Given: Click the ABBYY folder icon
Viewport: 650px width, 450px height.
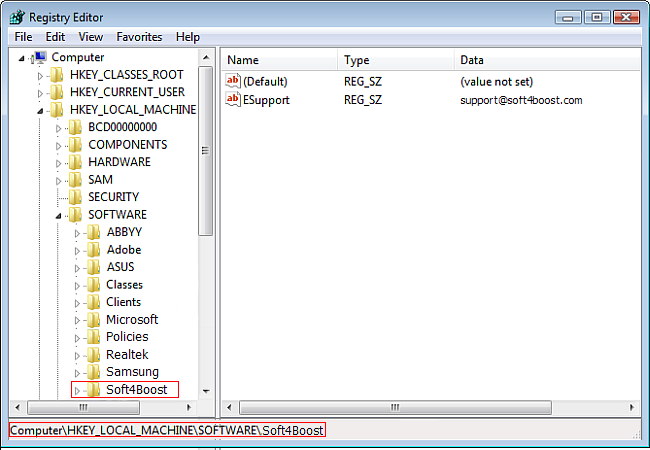Looking at the screenshot, I should 94,232.
